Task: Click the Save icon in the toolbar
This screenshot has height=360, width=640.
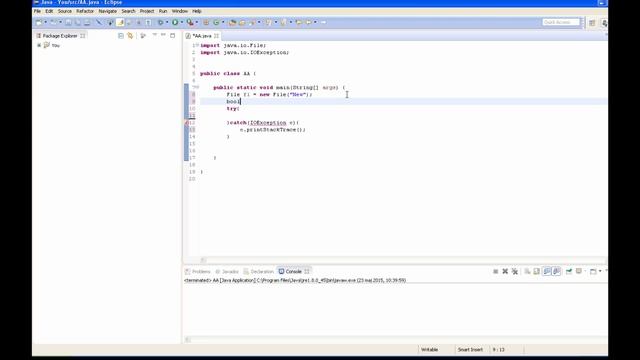Action: click(x=68, y=22)
